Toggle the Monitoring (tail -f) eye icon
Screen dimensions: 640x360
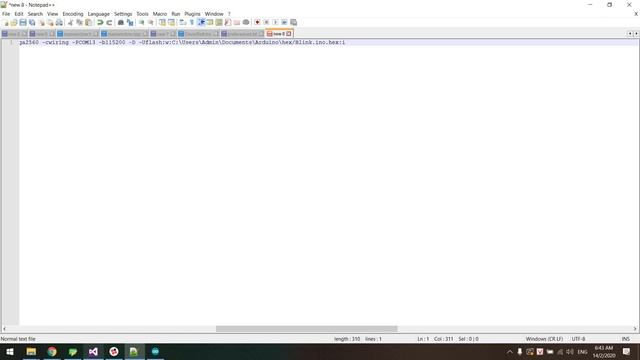click(x=246, y=22)
